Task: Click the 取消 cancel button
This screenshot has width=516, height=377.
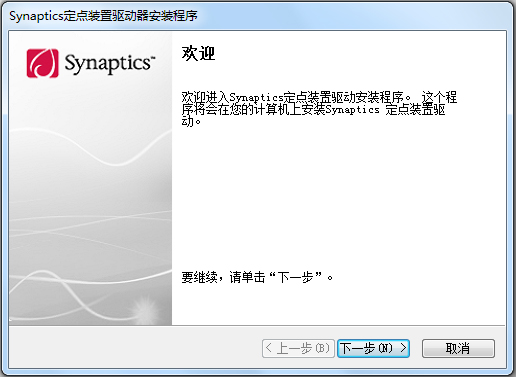Action: 458,349
